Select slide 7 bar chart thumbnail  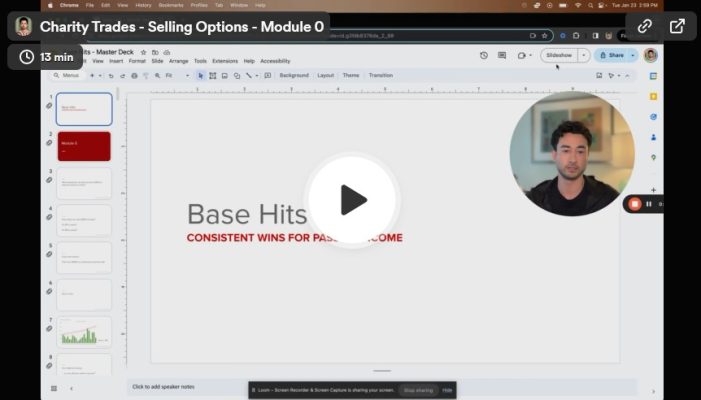point(84,332)
